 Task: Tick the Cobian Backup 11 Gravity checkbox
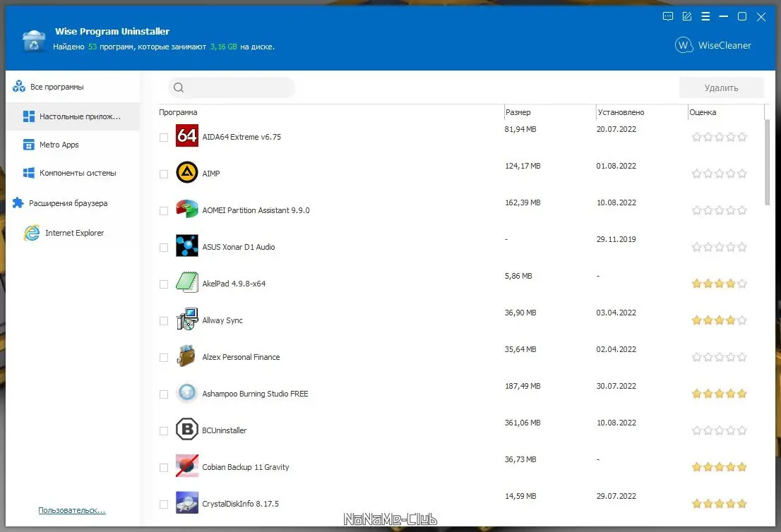tap(163, 468)
